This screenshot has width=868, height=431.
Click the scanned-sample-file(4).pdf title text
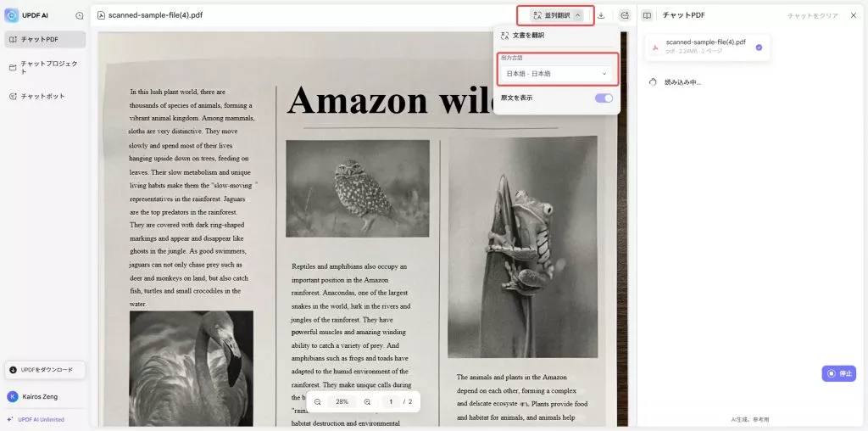(156, 15)
